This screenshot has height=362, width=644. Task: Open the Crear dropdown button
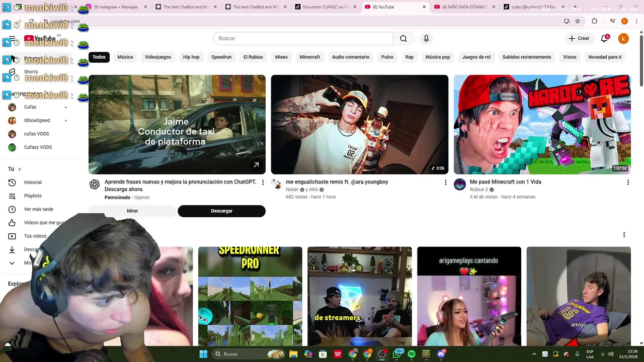tap(579, 39)
